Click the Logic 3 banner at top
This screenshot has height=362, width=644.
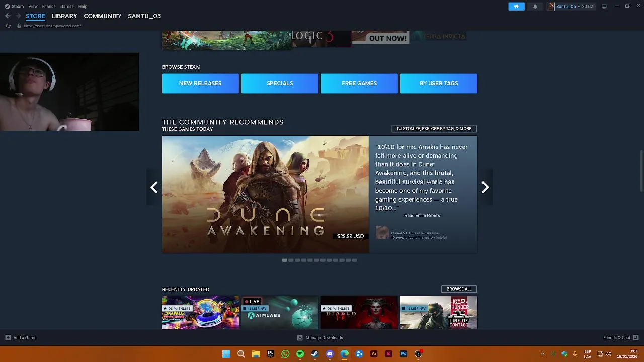tap(321, 38)
